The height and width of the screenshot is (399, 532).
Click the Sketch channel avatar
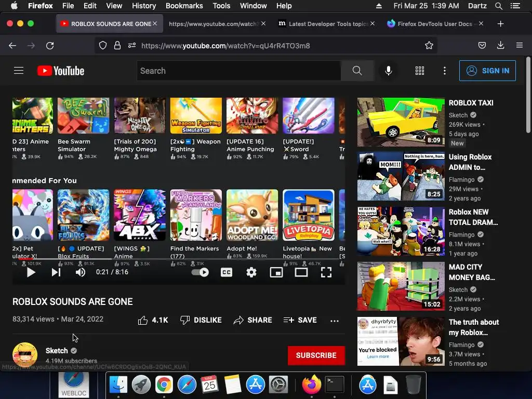(x=25, y=354)
